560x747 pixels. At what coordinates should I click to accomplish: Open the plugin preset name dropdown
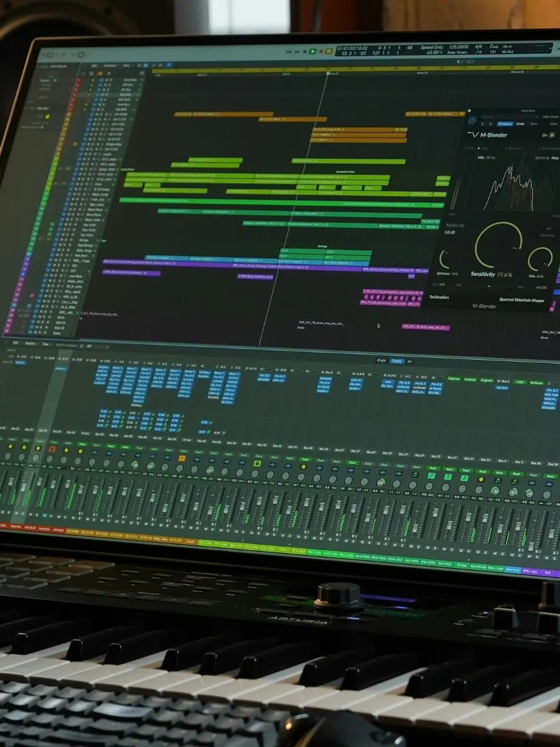[x=510, y=117]
